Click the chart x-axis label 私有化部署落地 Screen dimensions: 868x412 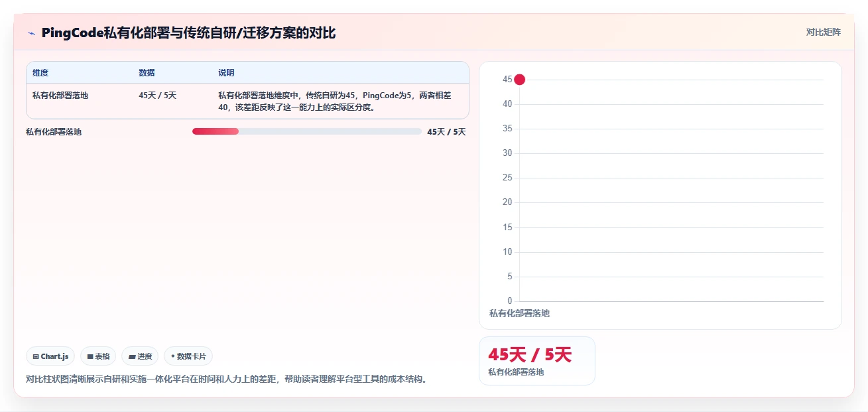(x=519, y=314)
